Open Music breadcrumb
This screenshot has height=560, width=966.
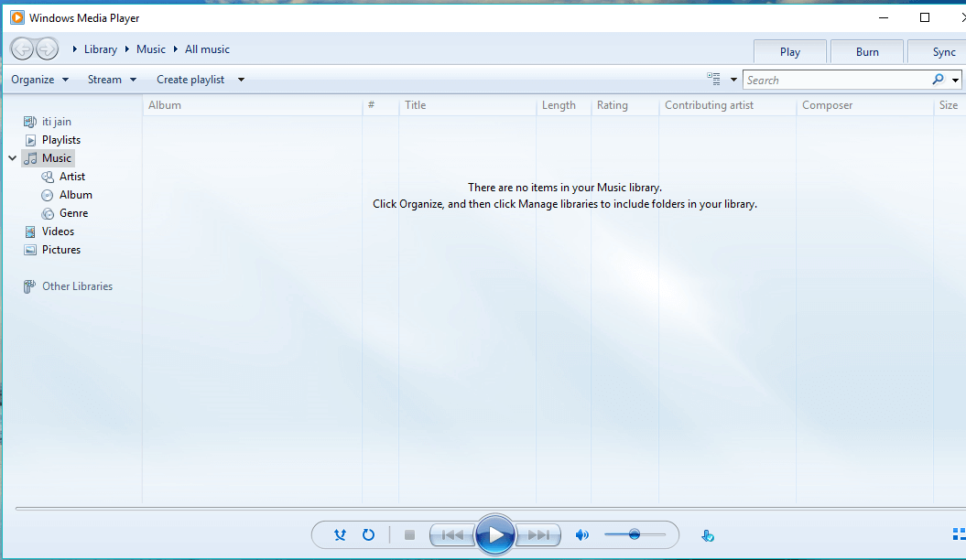coord(151,49)
